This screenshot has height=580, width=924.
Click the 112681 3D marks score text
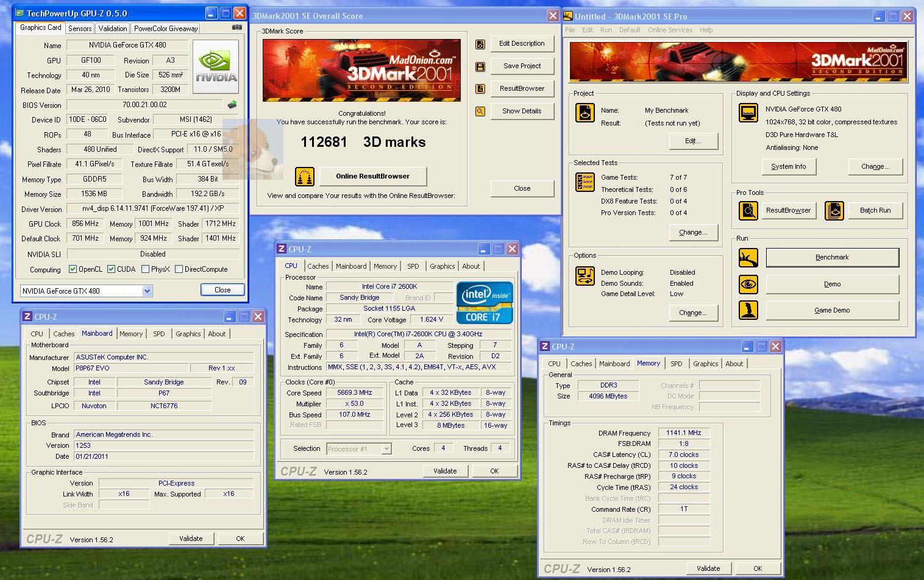[363, 142]
